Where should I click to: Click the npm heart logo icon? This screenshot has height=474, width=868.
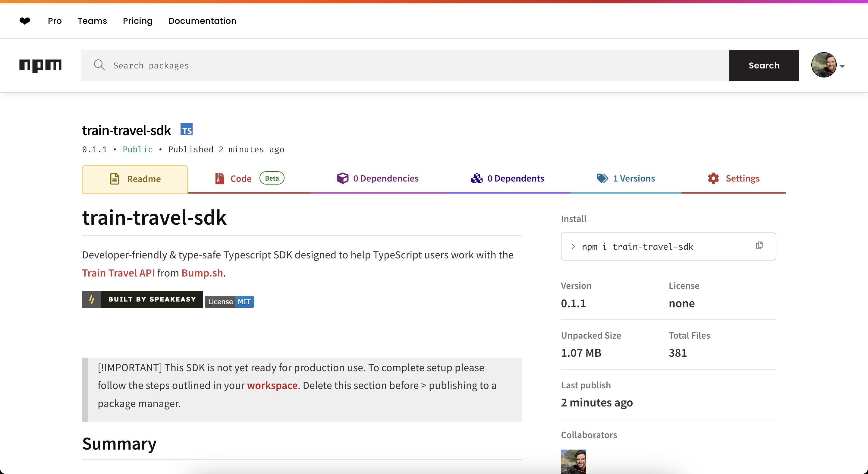click(x=25, y=21)
